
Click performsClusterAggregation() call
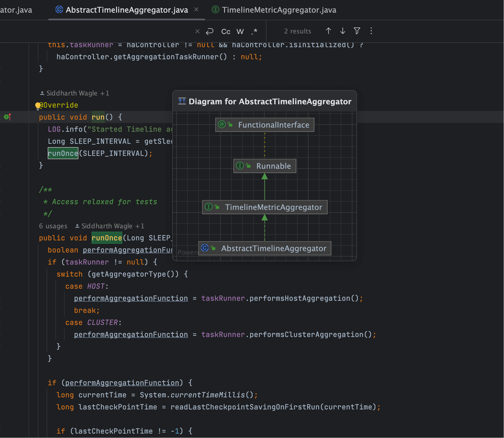[310, 335]
